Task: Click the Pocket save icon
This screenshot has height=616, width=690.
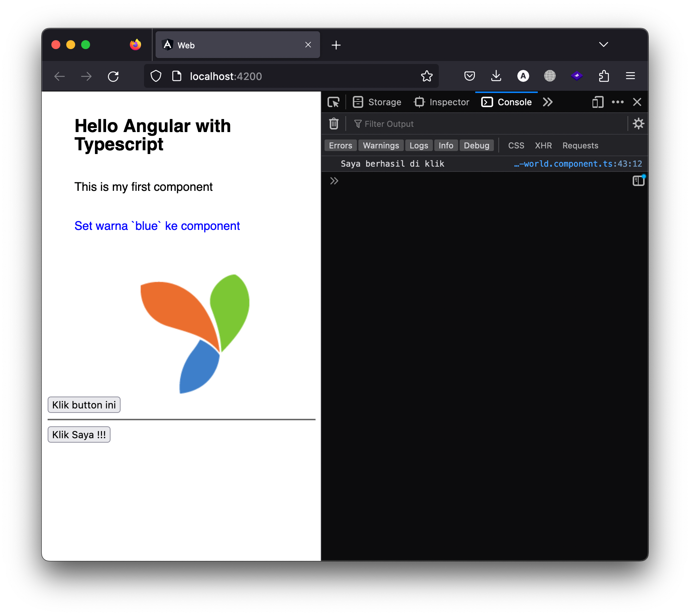Action: click(x=469, y=76)
